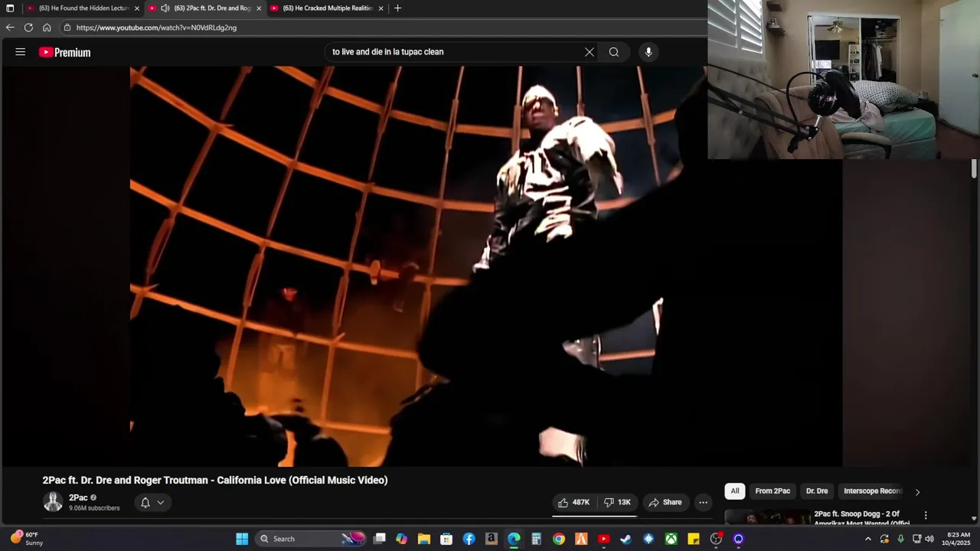
Task: Open options for 2 Of Amerikaz video
Action: [x=926, y=516]
